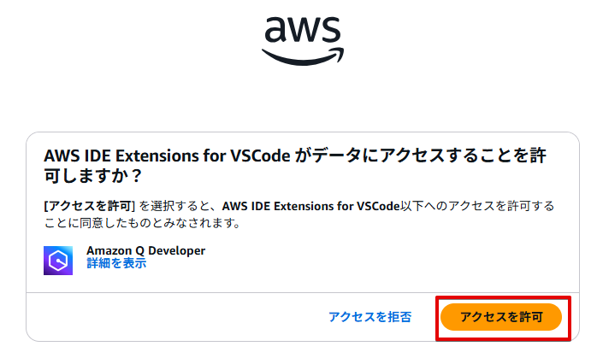
Task: Click the divider line above the buttons
Action: [298, 291]
